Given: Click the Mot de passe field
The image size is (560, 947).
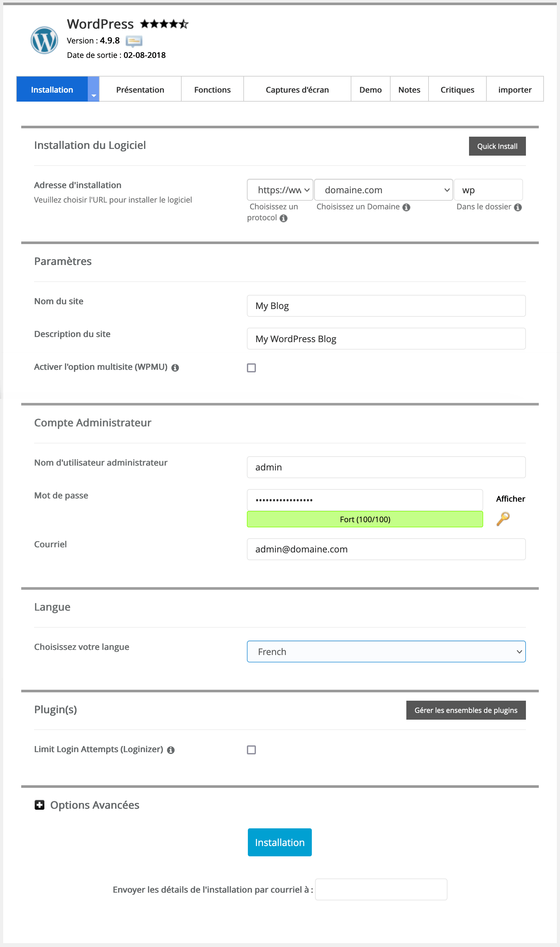Looking at the screenshot, I should 365,500.
